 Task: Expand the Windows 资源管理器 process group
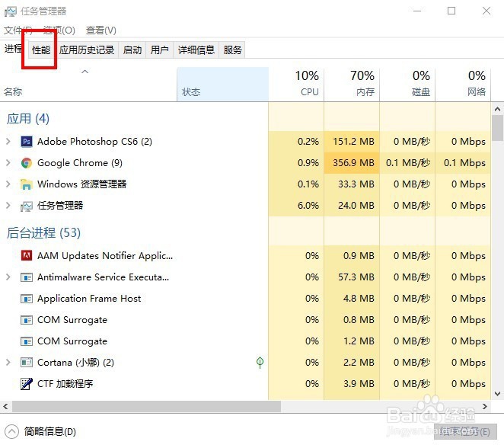pos(8,184)
